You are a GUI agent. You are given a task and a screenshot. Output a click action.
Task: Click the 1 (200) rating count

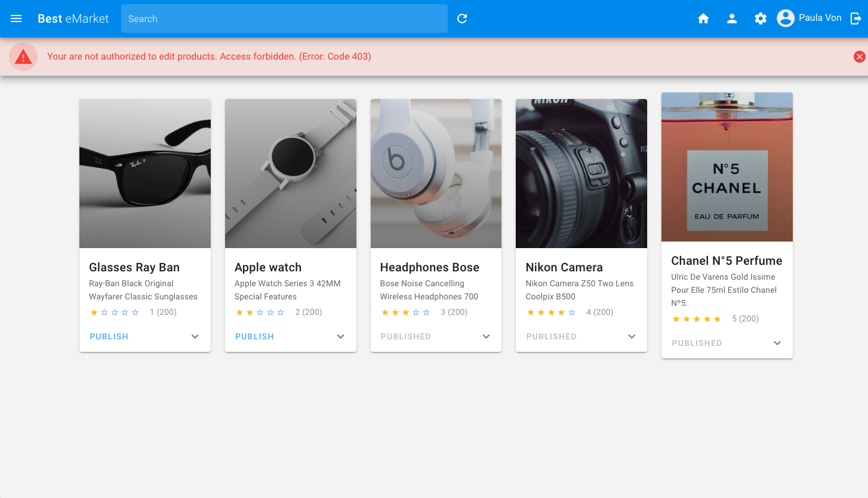click(163, 312)
